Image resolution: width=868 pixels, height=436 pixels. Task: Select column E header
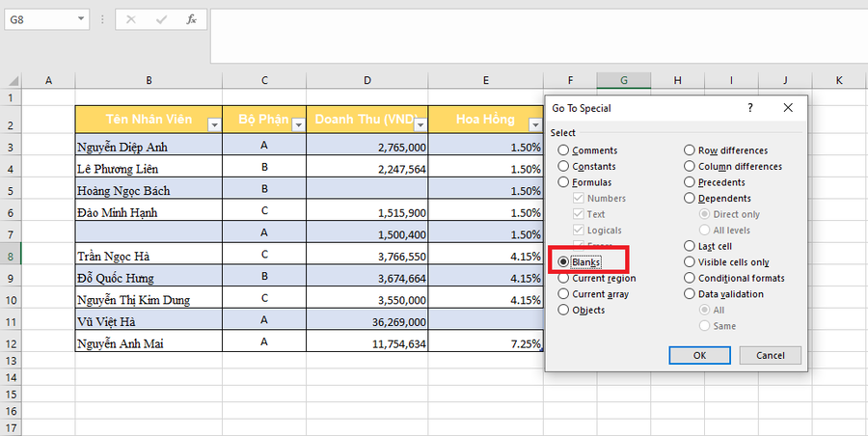coord(485,81)
